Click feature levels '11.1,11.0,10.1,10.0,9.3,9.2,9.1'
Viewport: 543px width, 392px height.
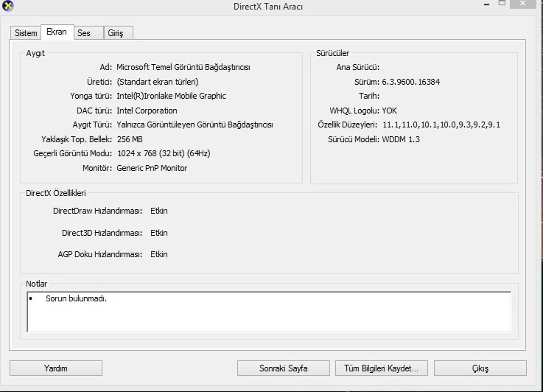click(x=441, y=125)
